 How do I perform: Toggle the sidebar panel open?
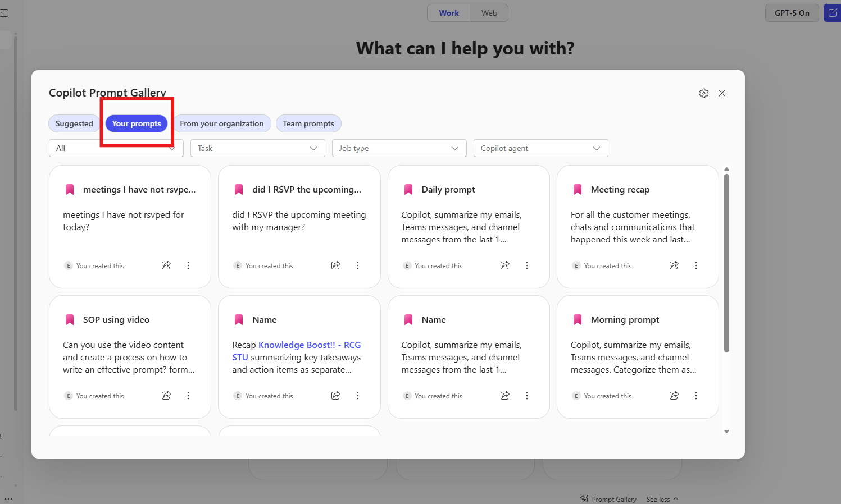pyautogui.click(x=6, y=13)
